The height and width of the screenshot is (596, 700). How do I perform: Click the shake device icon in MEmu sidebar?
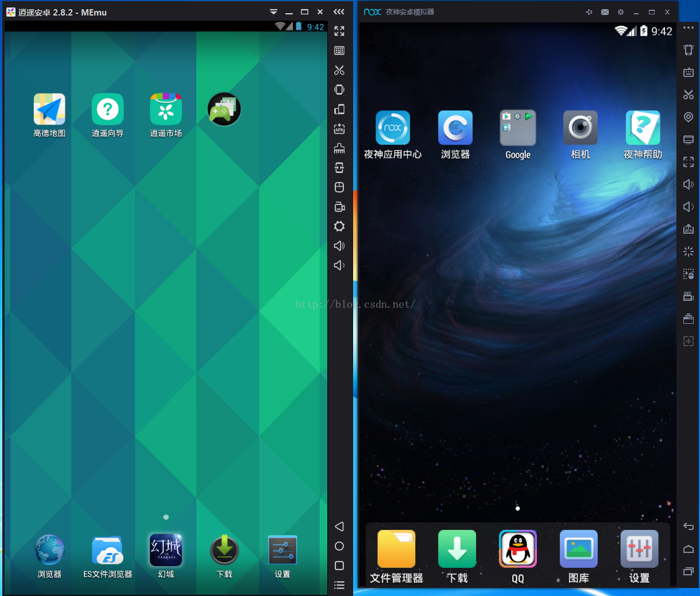339,90
